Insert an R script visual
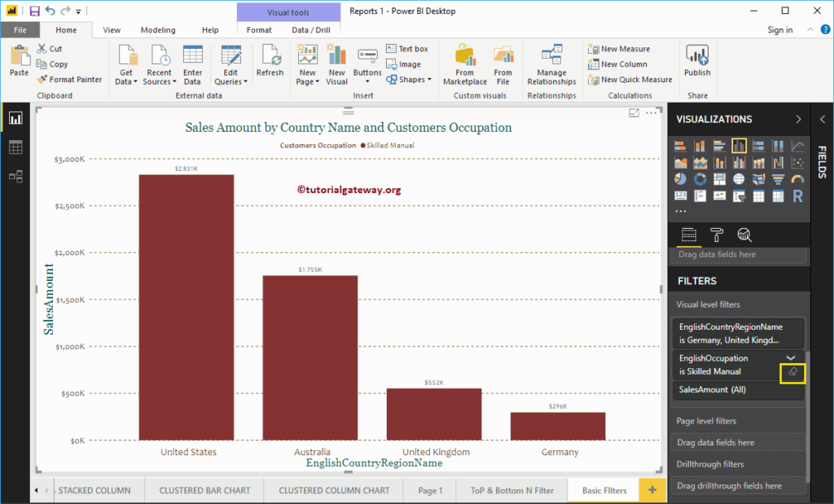Image resolution: width=834 pixels, height=504 pixels. pyautogui.click(x=798, y=196)
